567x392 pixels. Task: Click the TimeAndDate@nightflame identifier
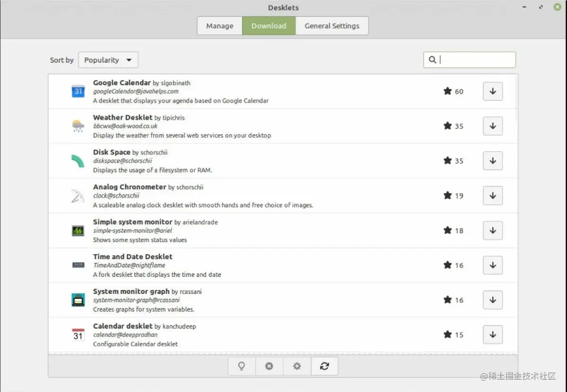pos(129,265)
